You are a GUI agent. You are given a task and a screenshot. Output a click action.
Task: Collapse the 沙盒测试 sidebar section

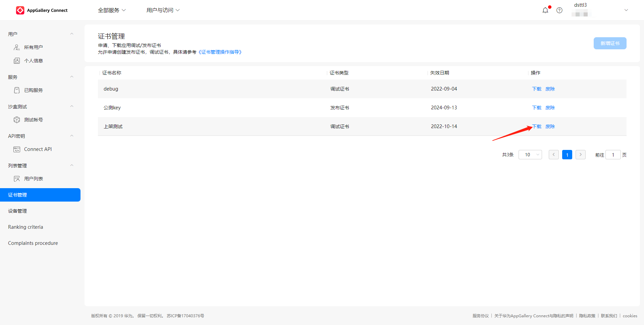[x=72, y=106]
